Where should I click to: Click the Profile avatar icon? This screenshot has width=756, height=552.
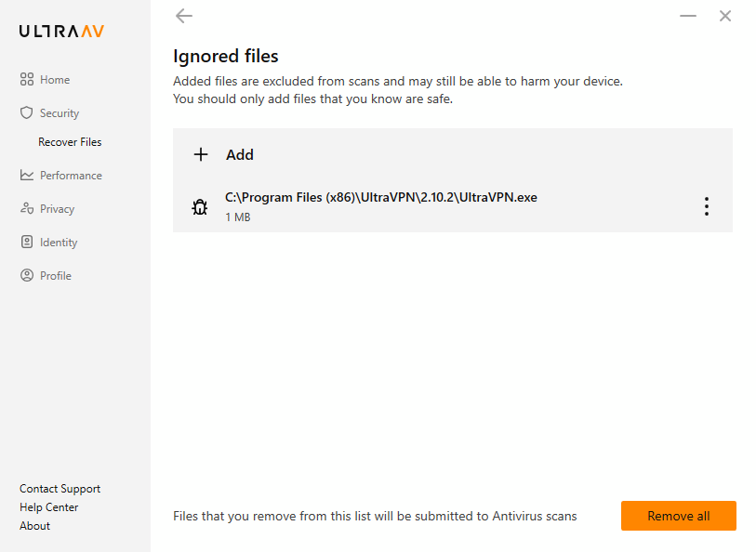(x=27, y=275)
